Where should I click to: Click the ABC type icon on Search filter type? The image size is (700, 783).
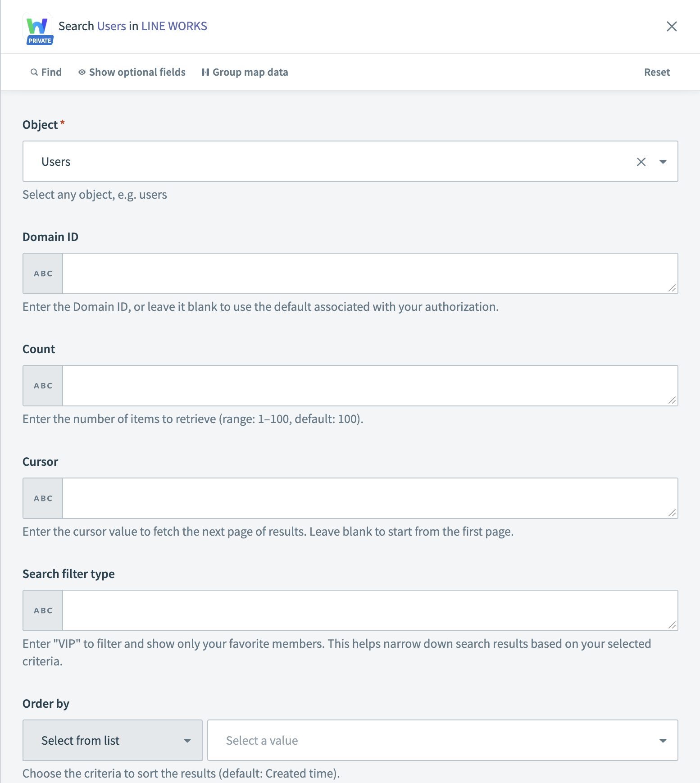42,610
